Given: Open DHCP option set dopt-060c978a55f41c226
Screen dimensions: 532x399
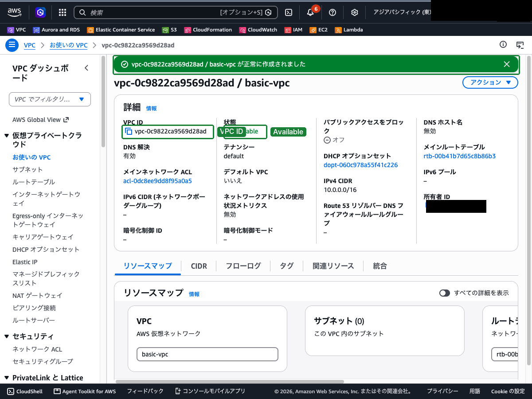Looking at the screenshot, I should [361, 165].
